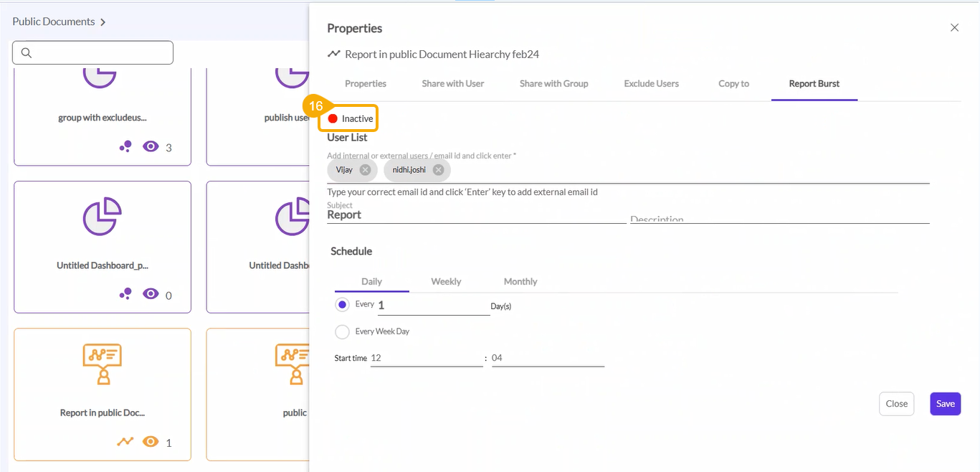
Task: Click share icon on group with excludeus card
Action: point(125,147)
